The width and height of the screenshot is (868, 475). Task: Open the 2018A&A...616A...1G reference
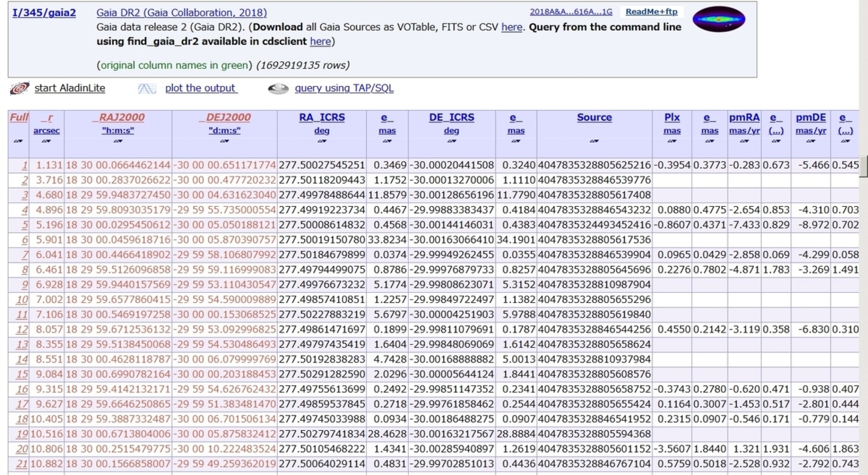tap(570, 12)
